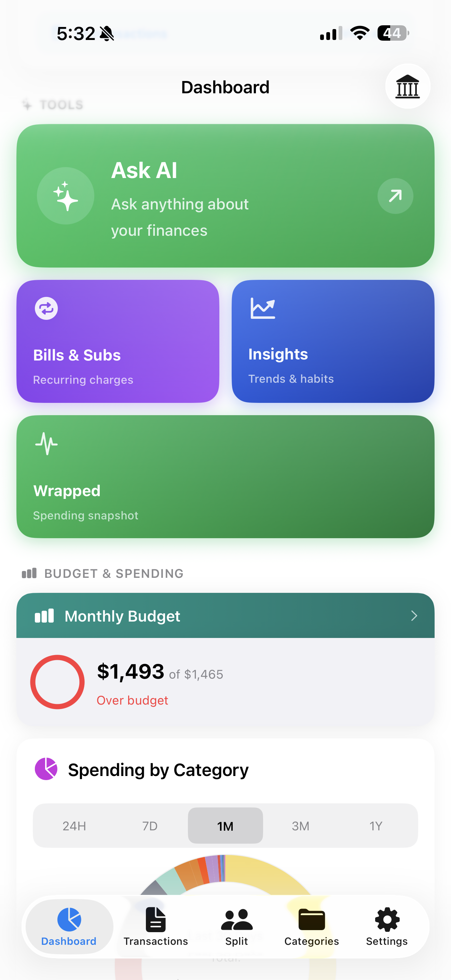Open Ask AI via arrow icon
Screen dimensions: 451x980
395,196
